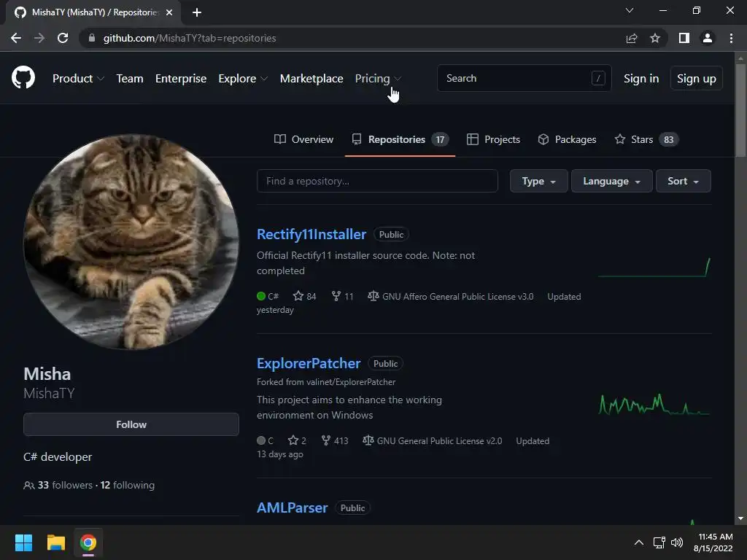Switch to the Projects tab
The image size is (747, 560).
point(493,139)
